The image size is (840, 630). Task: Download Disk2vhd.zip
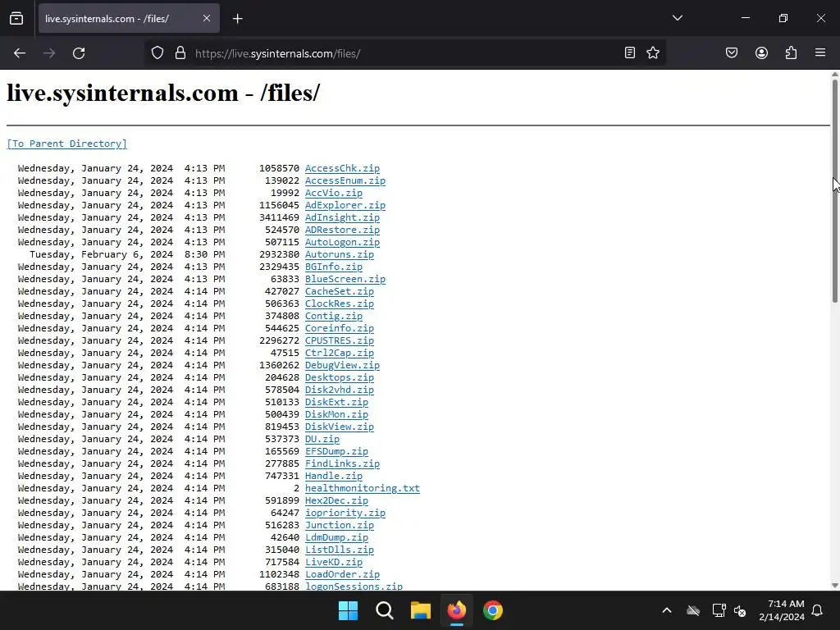point(339,390)
